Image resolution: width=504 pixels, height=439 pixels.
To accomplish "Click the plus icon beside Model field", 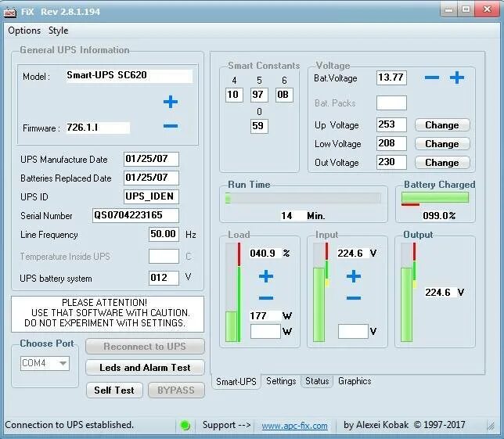I will (x=171, y=102).
